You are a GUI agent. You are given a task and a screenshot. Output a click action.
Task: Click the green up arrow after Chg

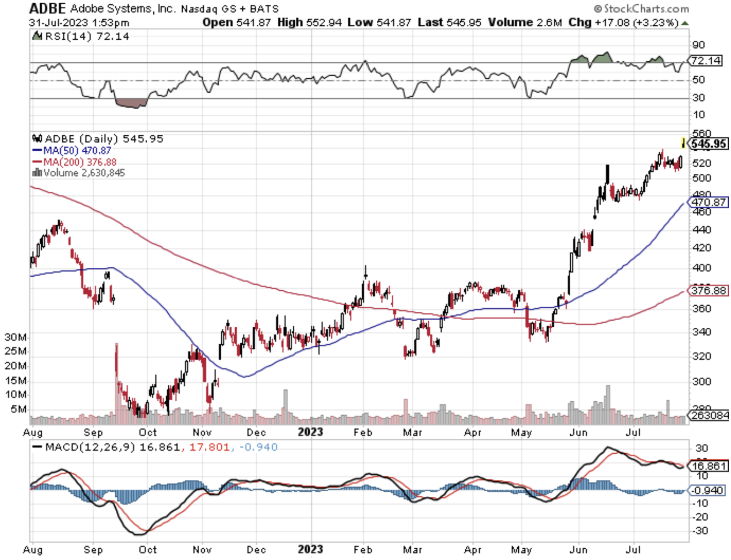[x=685, y=23]
